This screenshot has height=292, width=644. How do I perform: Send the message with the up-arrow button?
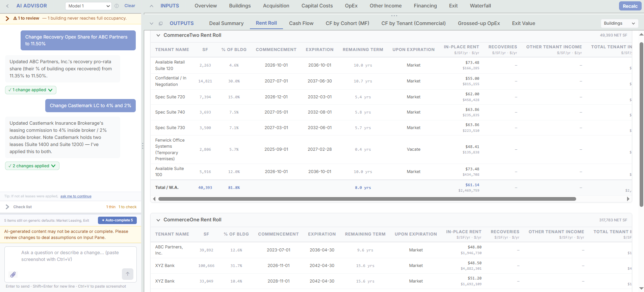tap(128, 274)
